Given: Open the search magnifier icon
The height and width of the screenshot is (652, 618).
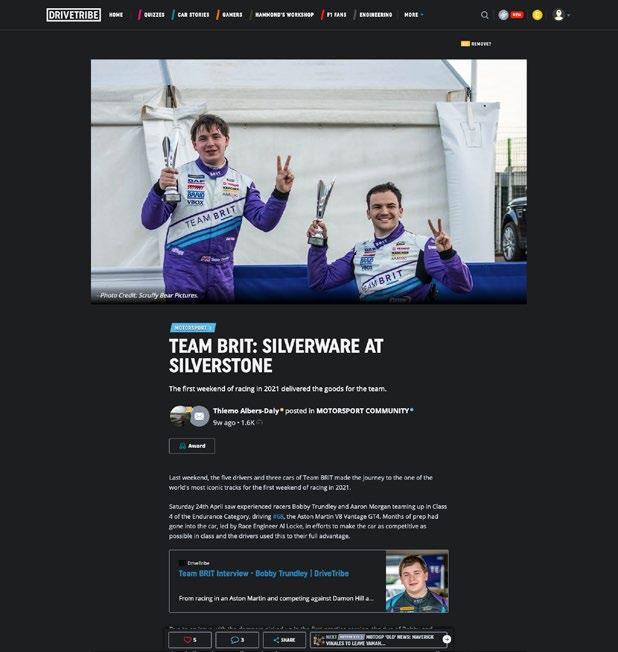Looking at the screenshot, I should [485, 15].
